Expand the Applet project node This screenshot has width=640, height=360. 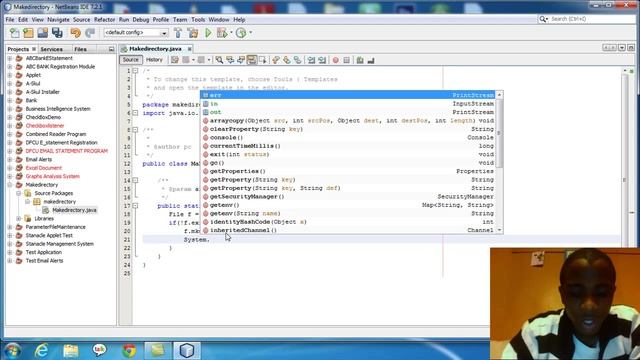click(x=10, y=75)
